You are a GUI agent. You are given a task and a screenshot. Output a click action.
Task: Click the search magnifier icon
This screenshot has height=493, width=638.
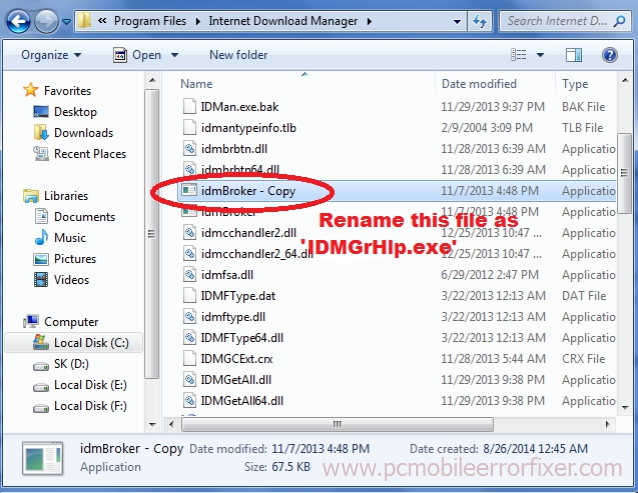[619, 21]
